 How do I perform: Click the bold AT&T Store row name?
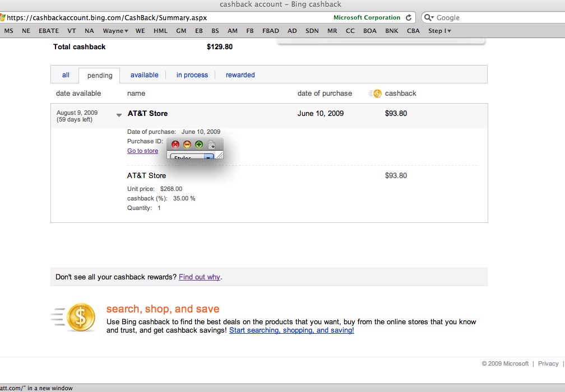[x=147, y=113]
